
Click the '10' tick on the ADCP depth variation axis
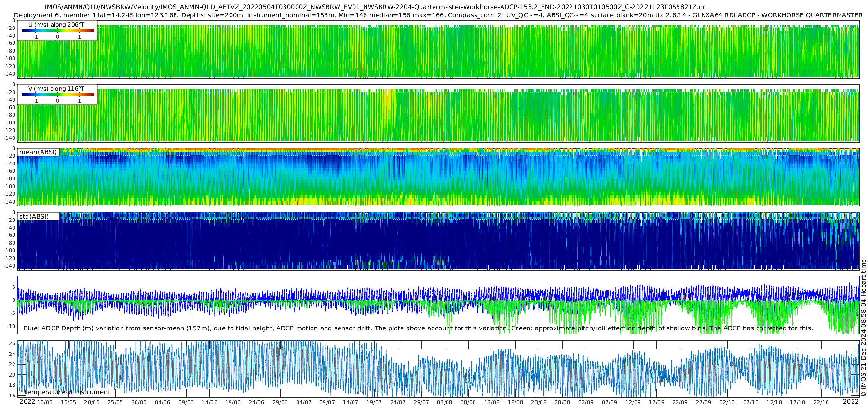coord(12,326)
